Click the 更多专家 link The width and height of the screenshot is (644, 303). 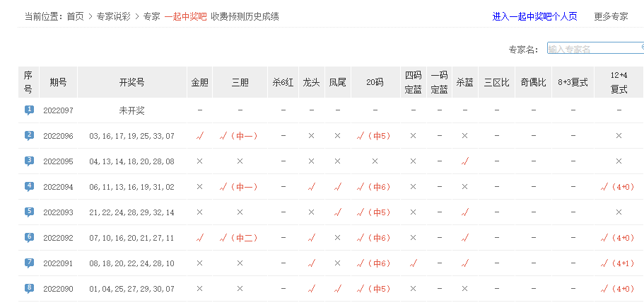point(611,16)
